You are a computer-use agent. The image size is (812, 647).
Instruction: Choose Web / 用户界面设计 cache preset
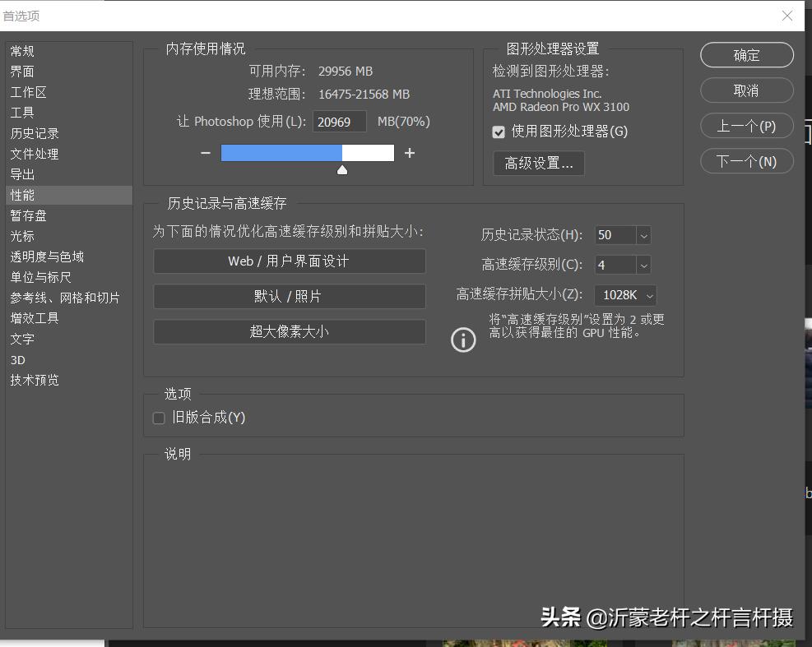click(289, 261)
